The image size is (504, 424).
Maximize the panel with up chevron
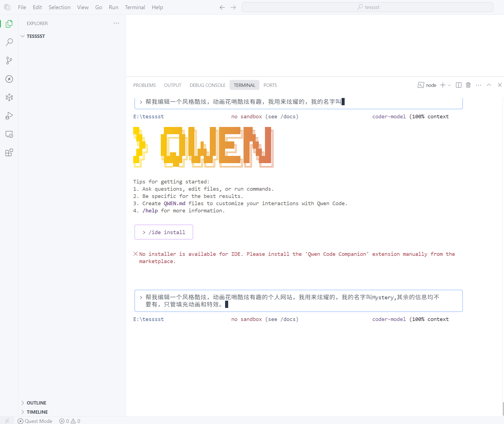coord(489,85)
